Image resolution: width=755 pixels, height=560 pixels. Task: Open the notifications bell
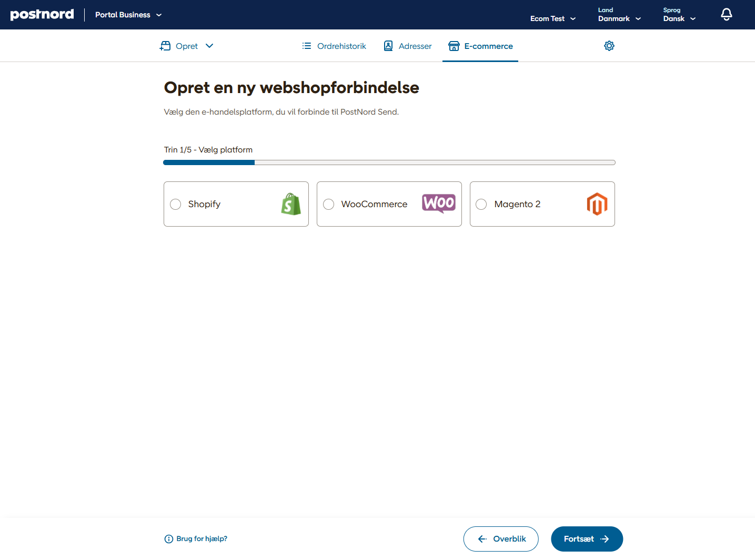click(726, 15)
